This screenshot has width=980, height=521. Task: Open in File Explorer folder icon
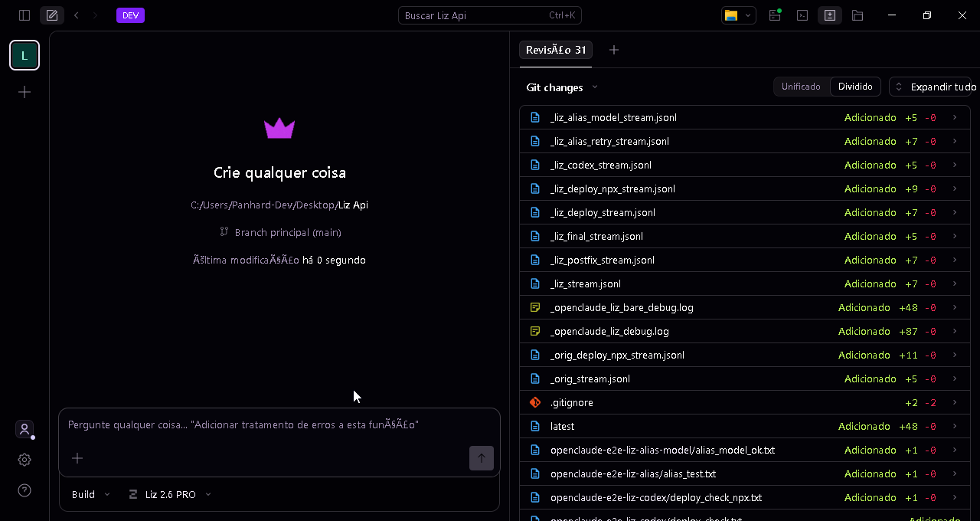click(731, 15)
